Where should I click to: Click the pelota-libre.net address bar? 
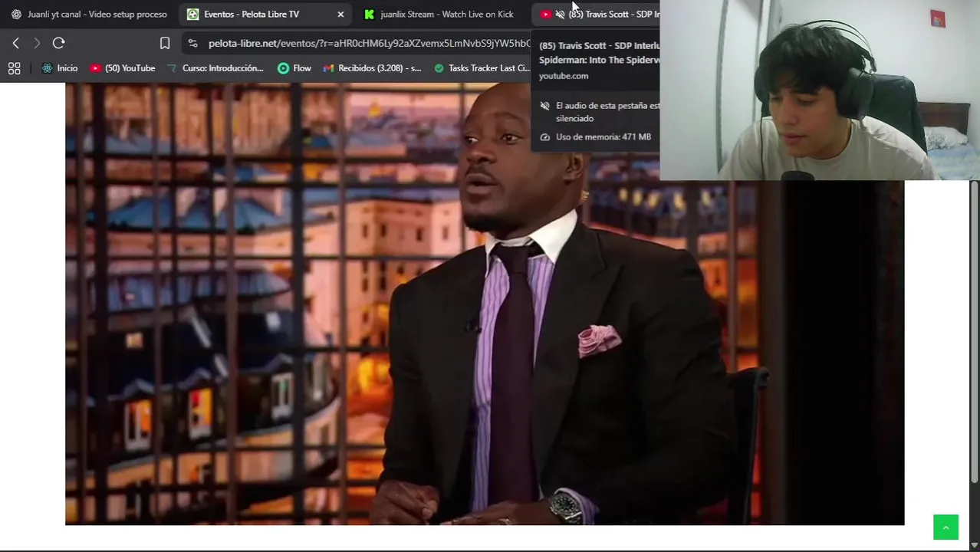[x=369, y=43]
